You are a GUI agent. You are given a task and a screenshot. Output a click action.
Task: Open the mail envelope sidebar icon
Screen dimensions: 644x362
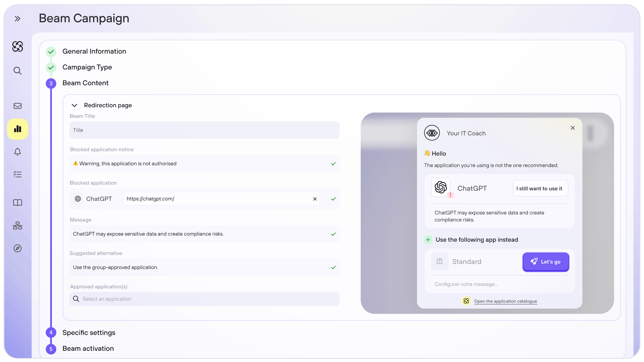point(17,106)
